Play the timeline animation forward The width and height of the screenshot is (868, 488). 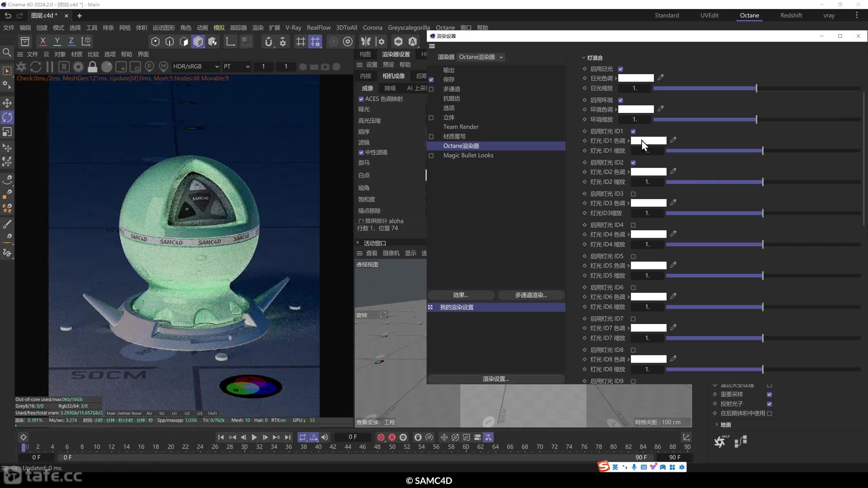[254, 437]
